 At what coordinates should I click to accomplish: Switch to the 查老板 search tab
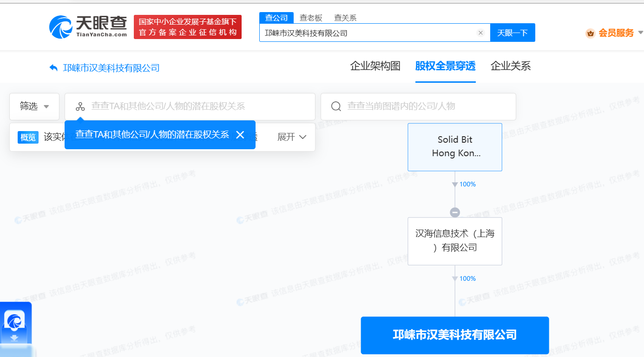coord(311,18)
